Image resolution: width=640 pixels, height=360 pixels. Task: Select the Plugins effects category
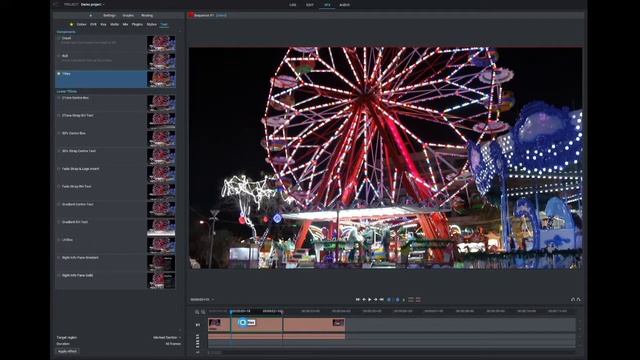click(137, 24)
